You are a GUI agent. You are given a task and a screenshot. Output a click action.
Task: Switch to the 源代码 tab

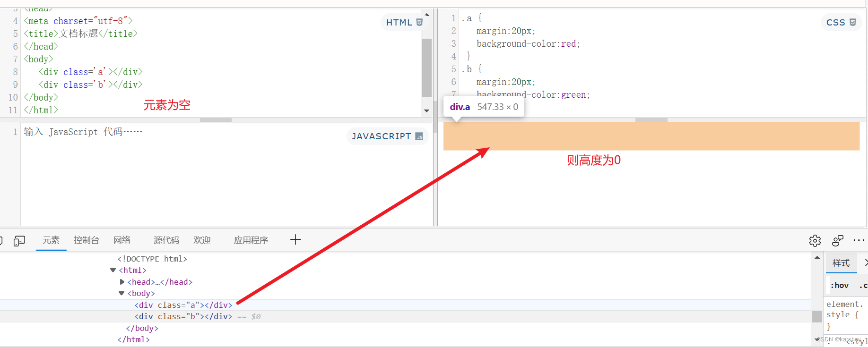(x=166, y=240)
